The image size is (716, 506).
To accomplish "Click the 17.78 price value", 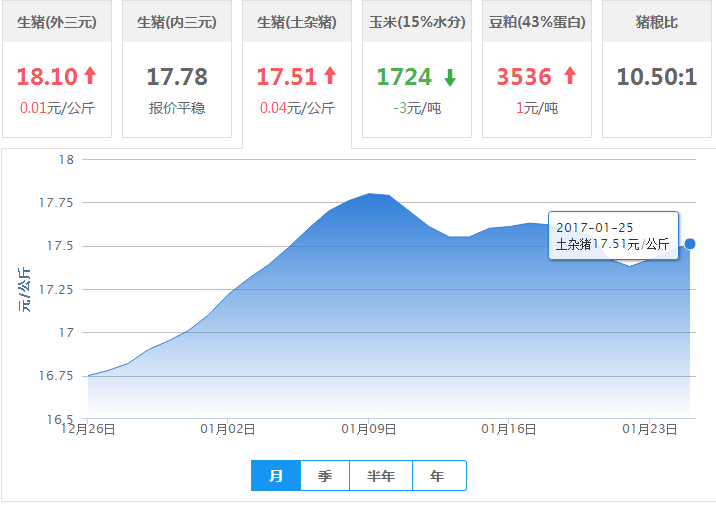I will coord(177,77).
